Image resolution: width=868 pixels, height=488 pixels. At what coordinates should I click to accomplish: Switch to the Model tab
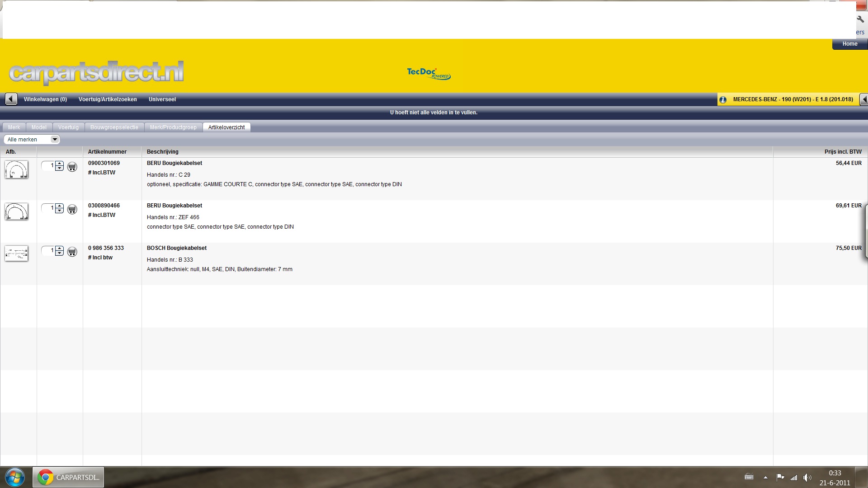[x=39, y=127]
